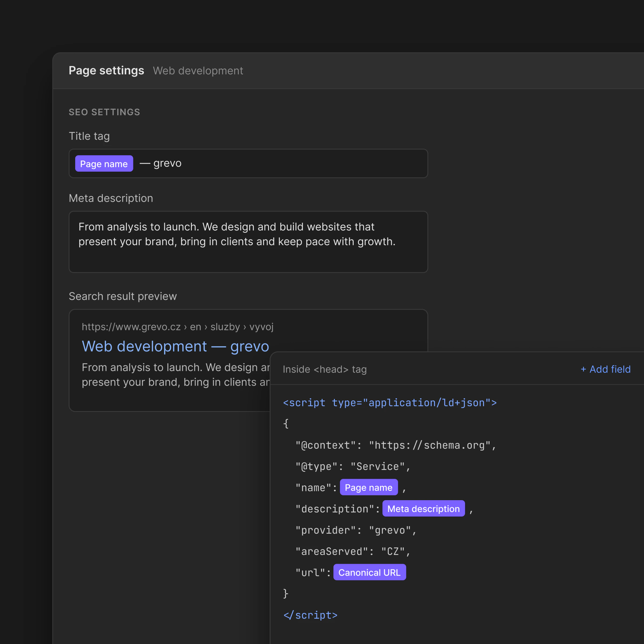Click the "@type": "Service" line
Screen dimensions: 644x644
(353, 466)
